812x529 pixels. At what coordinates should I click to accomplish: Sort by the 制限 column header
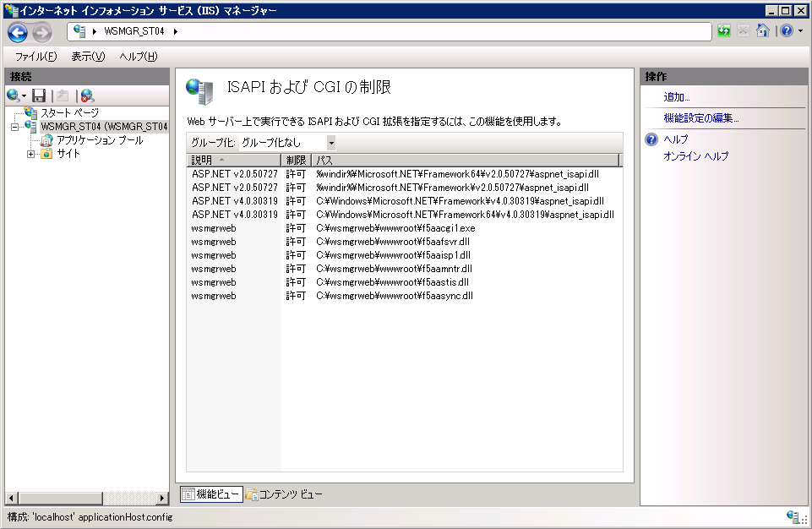296,160
